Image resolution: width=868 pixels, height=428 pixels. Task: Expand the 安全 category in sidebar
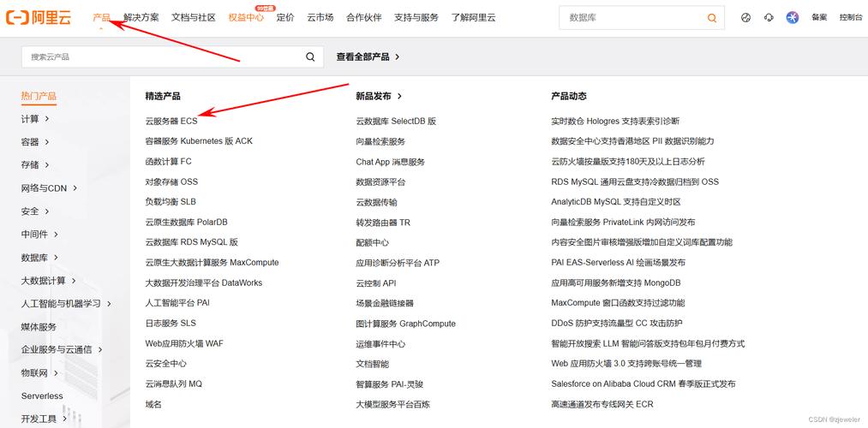(35, 211)
